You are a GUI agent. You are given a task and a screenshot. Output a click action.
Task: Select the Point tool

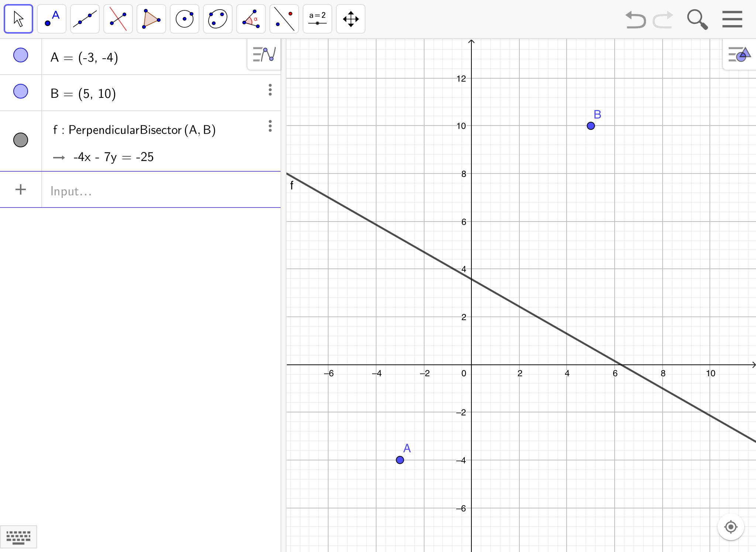coord(52,19)
